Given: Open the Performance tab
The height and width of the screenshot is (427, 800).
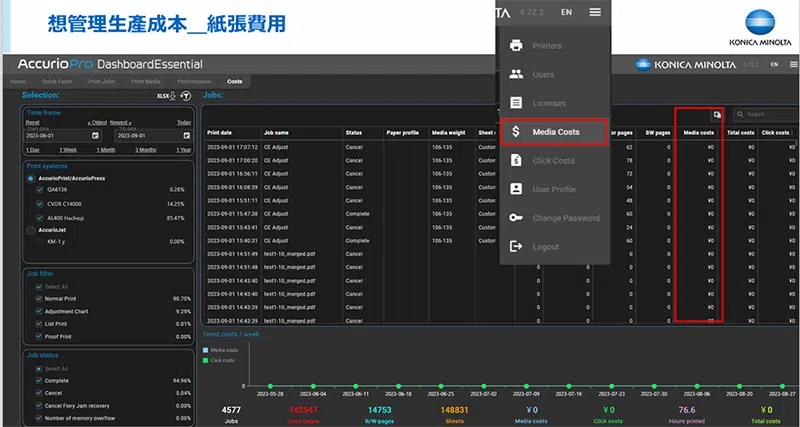Looking at the screenshot, I should pos(194,82).
